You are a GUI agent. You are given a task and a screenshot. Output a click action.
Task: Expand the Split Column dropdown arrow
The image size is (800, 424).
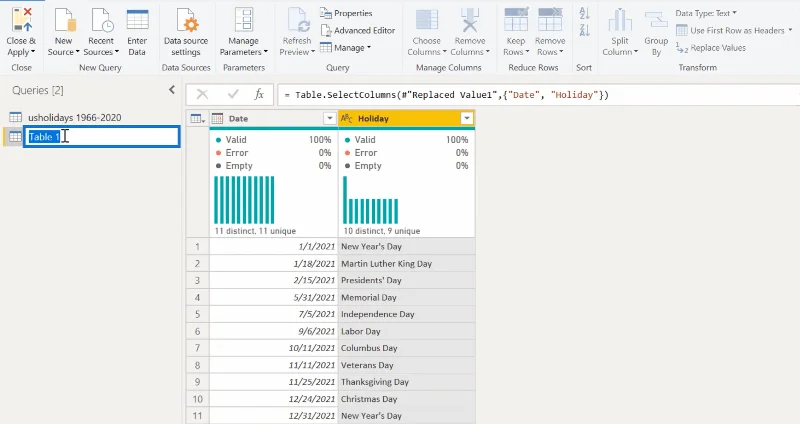pos(636,52)
